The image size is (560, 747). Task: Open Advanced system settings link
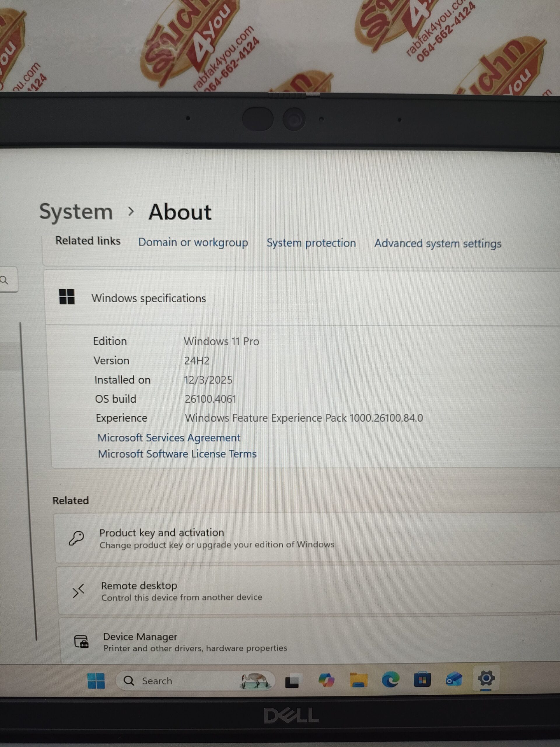pyautogui.click(x=437, y=243)
